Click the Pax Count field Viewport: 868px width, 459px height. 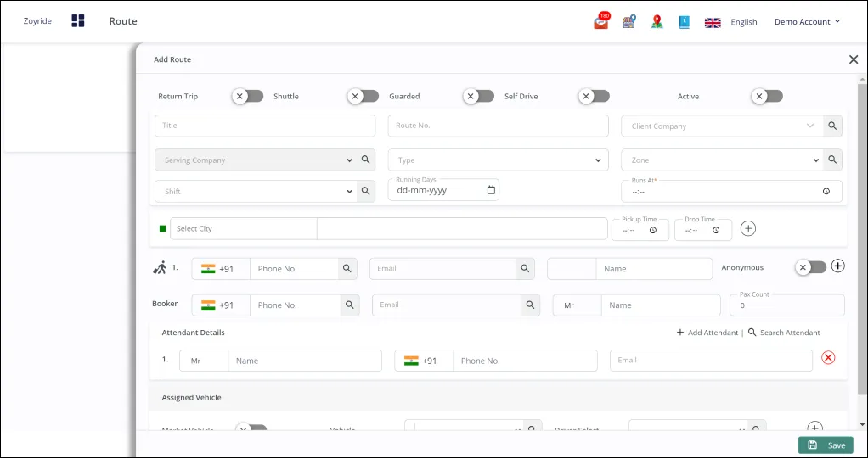[x=787, y=305]
